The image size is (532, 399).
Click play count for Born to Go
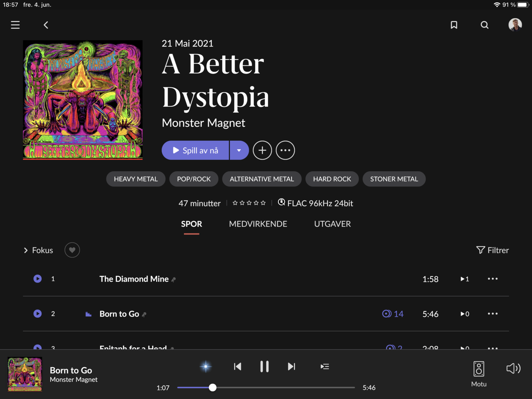465,314
